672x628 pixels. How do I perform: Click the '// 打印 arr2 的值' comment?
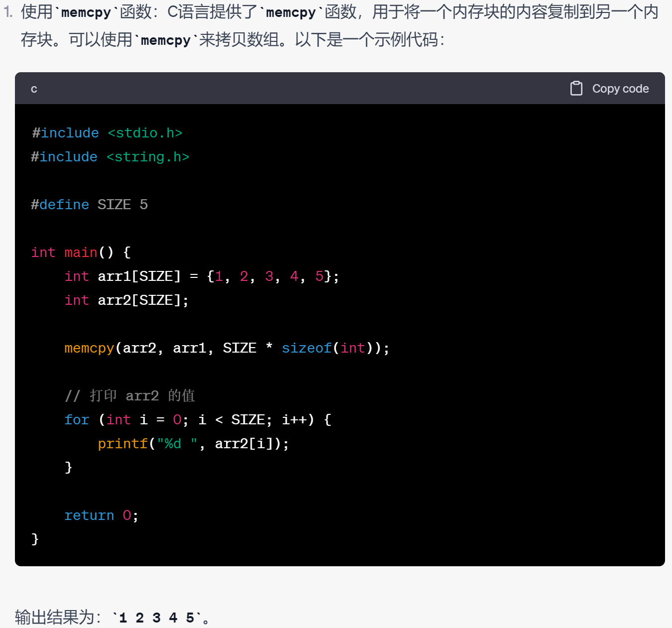pyautogui.click(x=130, y=396)
